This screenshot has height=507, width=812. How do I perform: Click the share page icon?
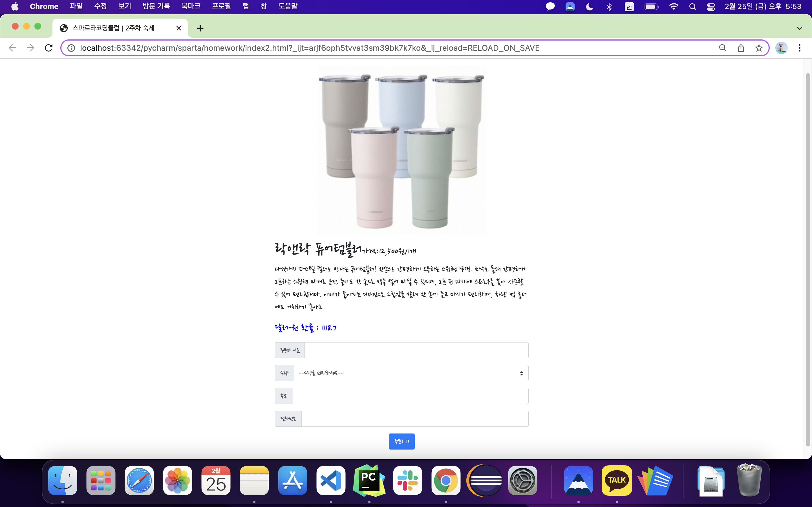tap(741, 48)
